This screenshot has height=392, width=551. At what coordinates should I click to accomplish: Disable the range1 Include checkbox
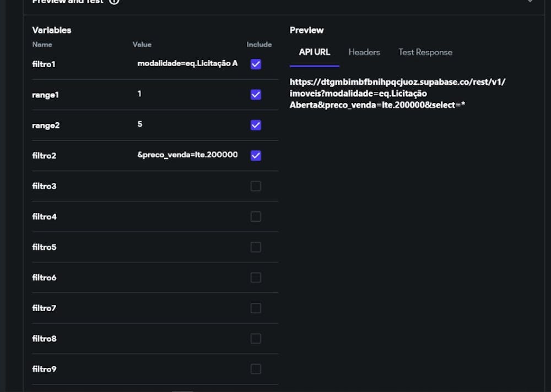(x=256, y=95)
